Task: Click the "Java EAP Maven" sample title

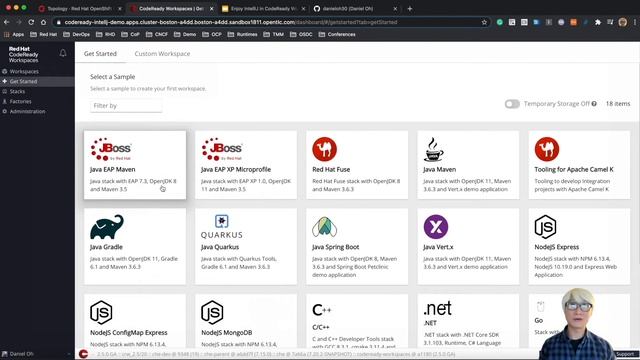Action: click(x=113, y=169)
